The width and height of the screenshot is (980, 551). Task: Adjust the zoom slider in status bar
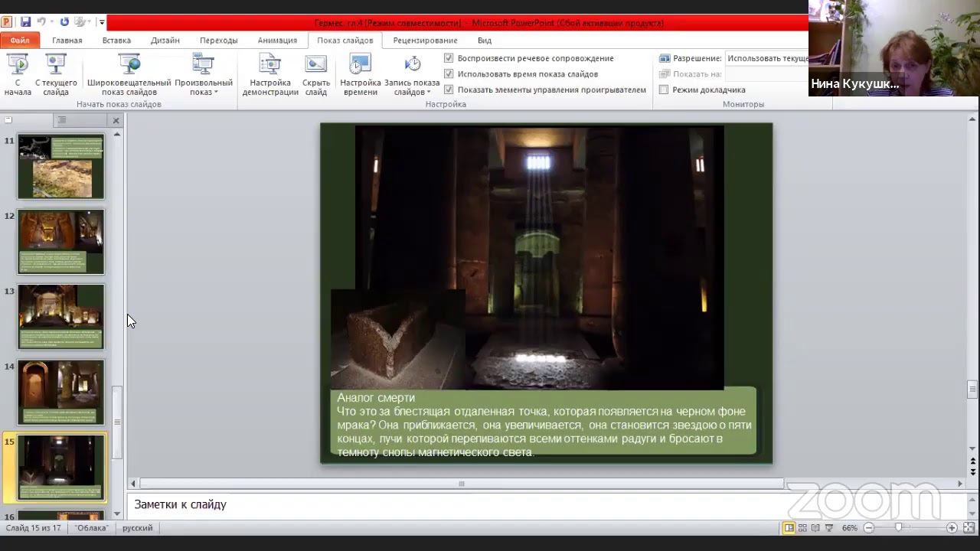pyautogui.click(x=899, y=528)
